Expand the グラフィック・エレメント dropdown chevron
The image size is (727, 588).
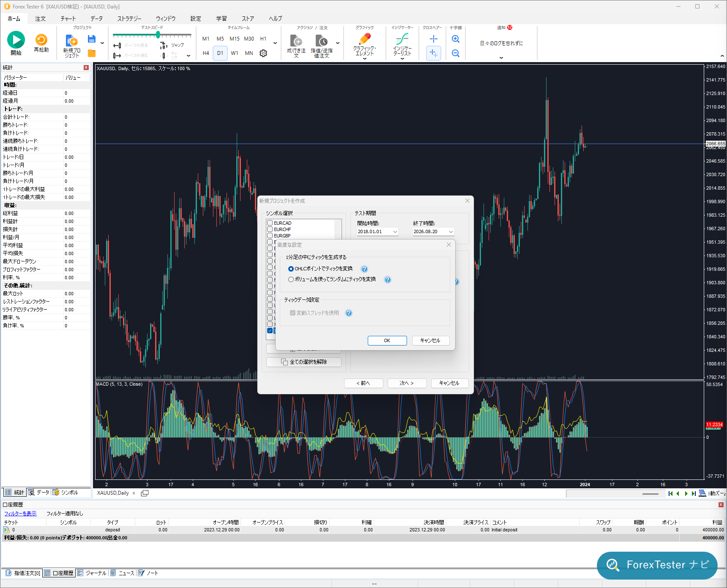(364, 59)
